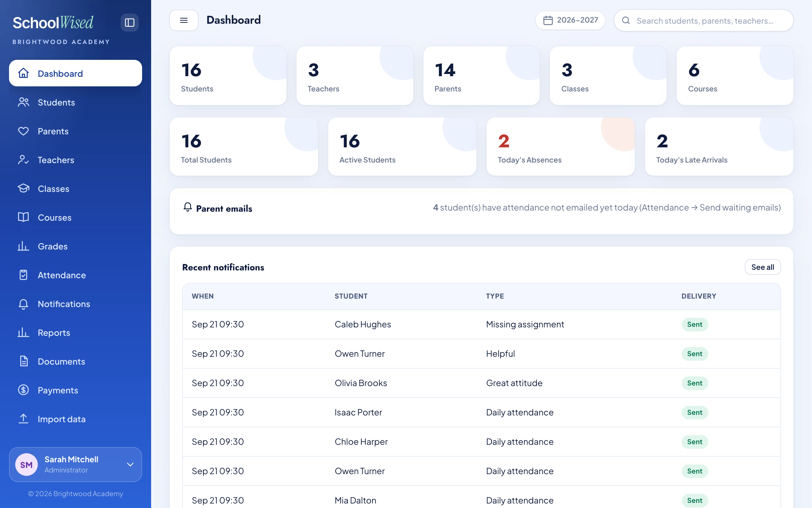This screenshot has width=812, height=508.
Task: Click the bell icon beside Parent emails
Action: tap(187, 207)
